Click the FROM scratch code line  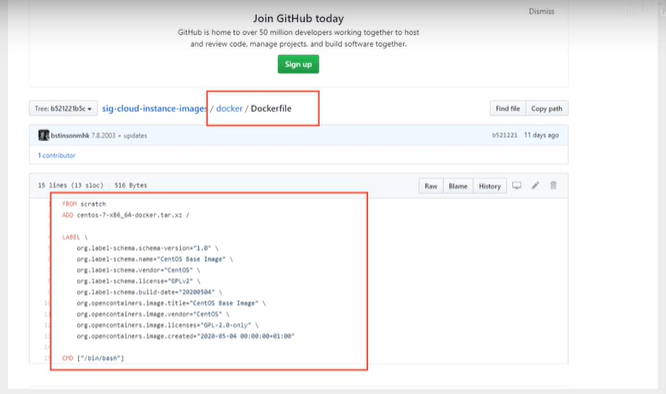(x=84, y=204)
